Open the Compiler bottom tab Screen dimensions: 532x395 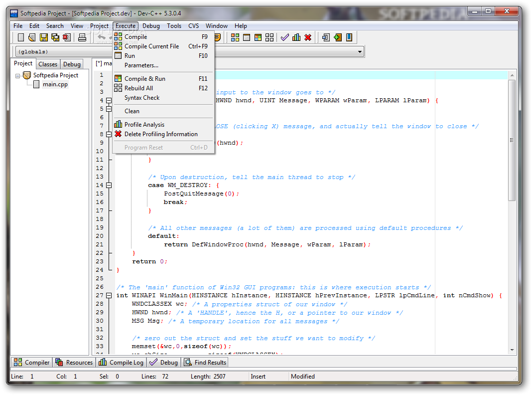tap(31, 363)
